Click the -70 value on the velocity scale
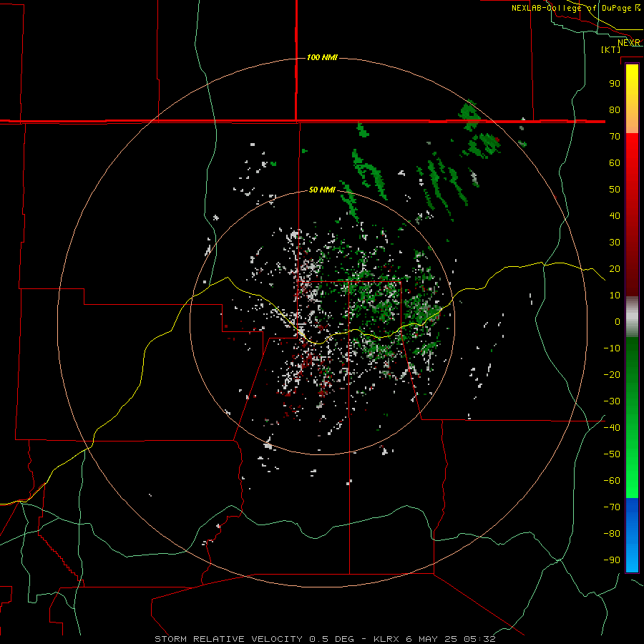 click(x=612, y=507)
